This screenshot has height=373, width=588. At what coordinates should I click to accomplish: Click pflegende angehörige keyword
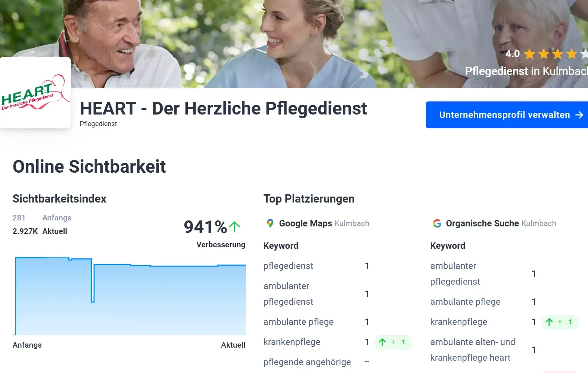tap(307, 362)
